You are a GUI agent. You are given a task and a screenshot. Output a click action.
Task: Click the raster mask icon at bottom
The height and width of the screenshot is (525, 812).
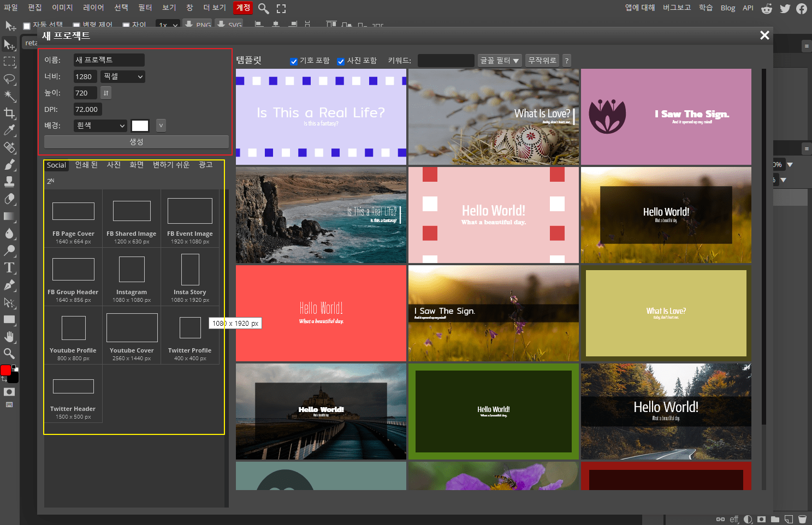coord(761,519)
